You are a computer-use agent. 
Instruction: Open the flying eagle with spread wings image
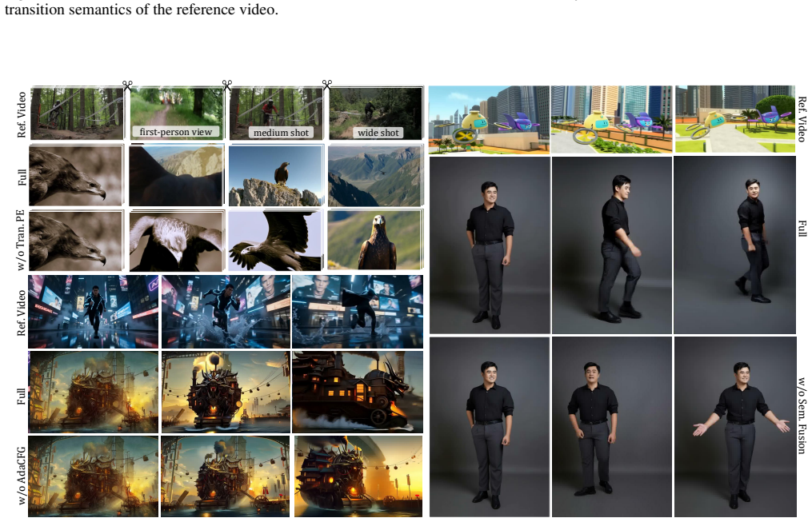pyautogui.click(x=275, y=241)
